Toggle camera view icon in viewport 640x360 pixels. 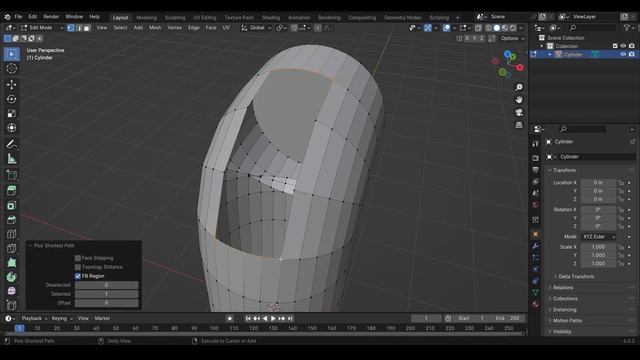tap(519, 112)
